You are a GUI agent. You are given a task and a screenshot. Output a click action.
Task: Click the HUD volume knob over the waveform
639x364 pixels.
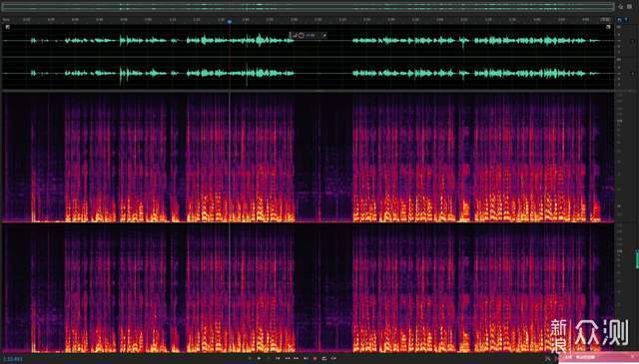click(302, 36)
